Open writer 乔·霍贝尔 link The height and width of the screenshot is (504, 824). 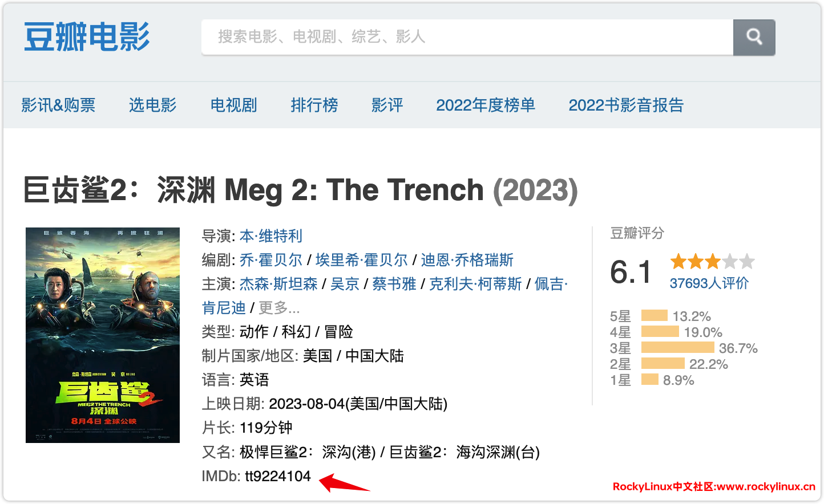pyautogui.click(x=271, y=260)
